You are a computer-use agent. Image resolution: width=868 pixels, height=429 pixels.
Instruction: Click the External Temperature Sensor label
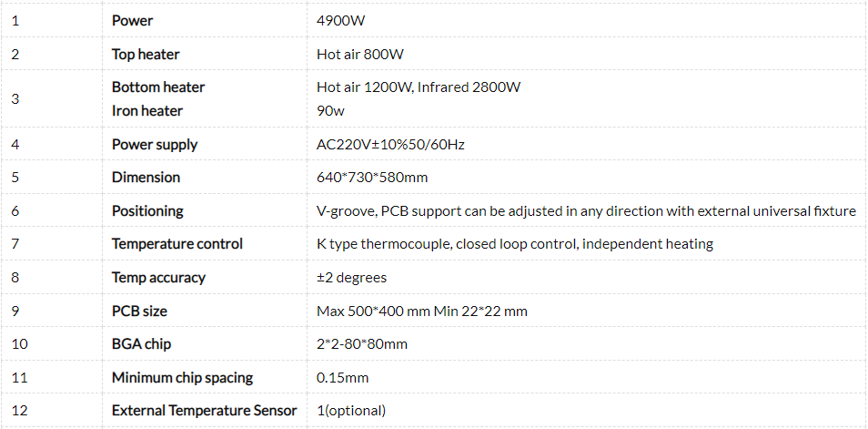(x=205, y=411)
